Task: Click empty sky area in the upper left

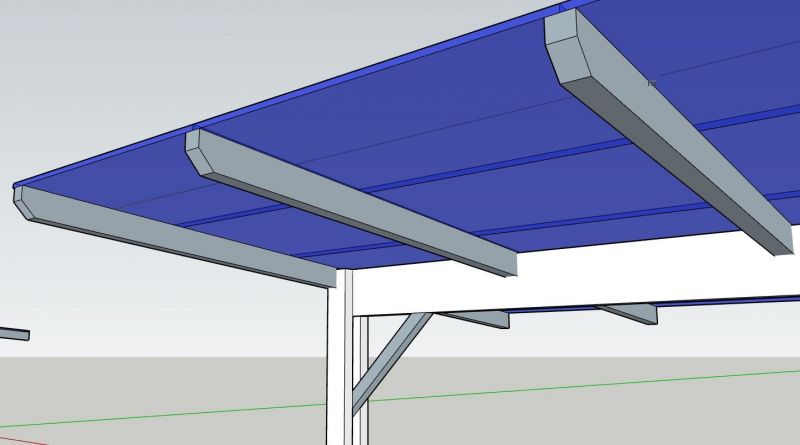Action: [x=120, y=60]
